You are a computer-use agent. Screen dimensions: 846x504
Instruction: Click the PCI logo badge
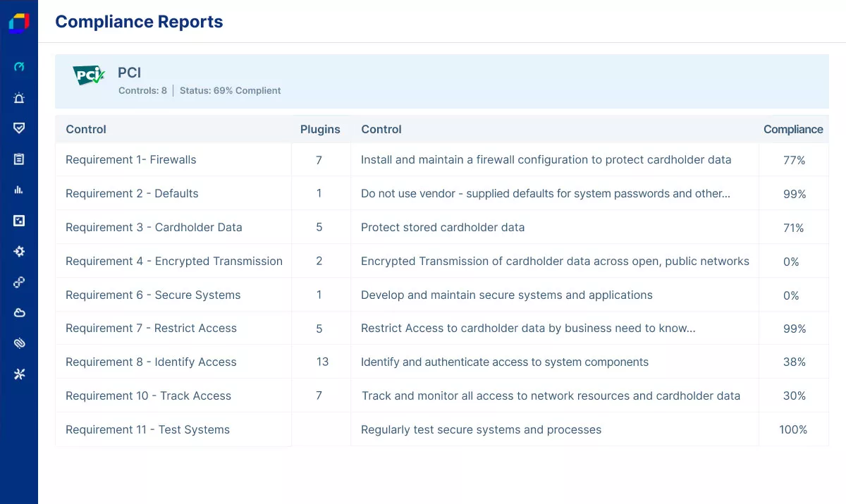(89, 75)
